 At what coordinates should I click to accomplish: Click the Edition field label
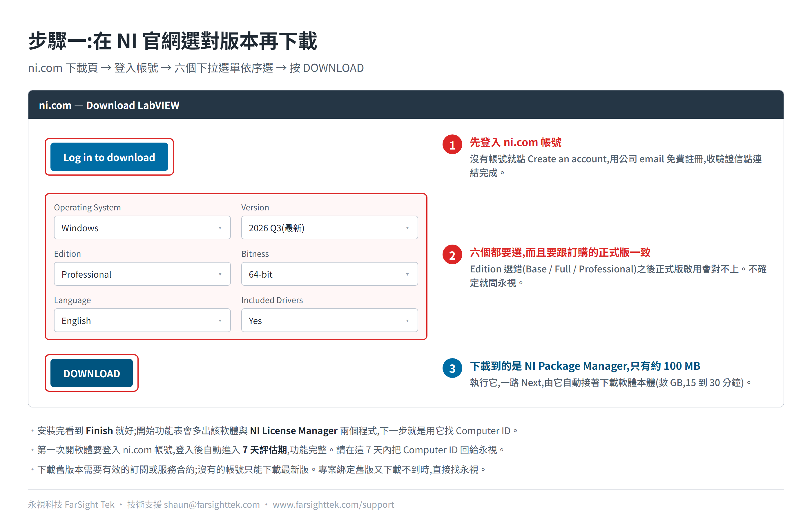tap(68, 254)
